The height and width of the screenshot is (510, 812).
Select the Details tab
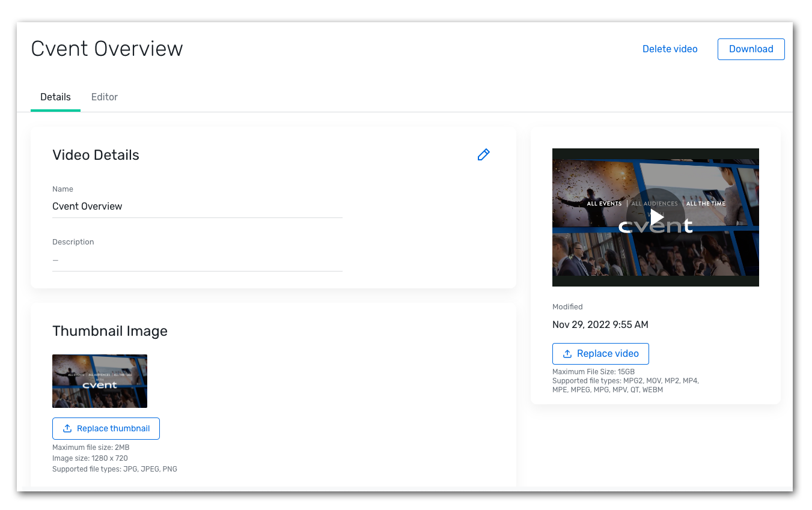tap(55, 97)
